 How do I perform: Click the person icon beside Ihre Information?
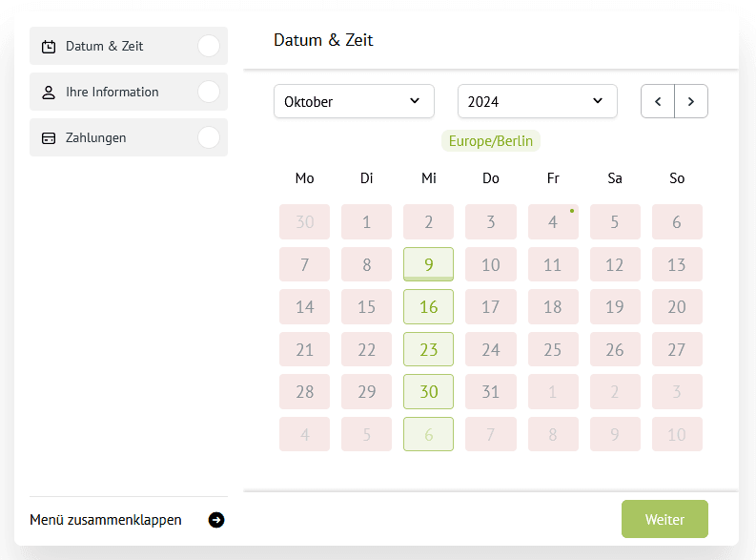(x=49, y=93)
